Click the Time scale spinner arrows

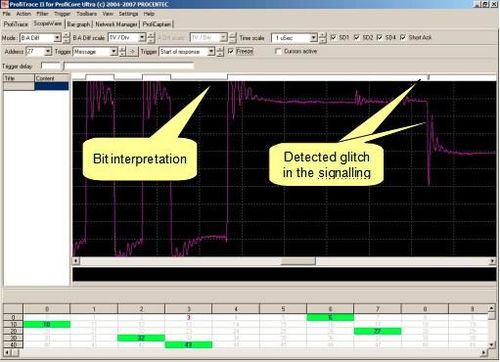322,38
